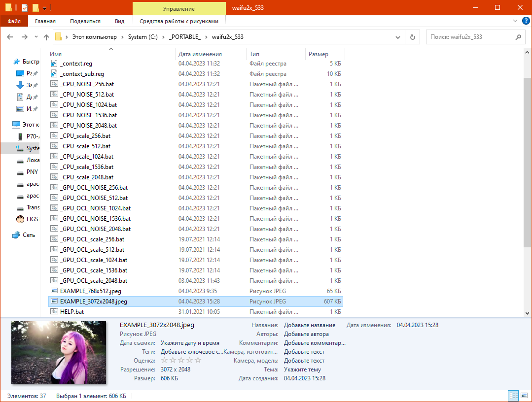Click the Добавьте название field
Screen dimensions: 532x402
310,325
